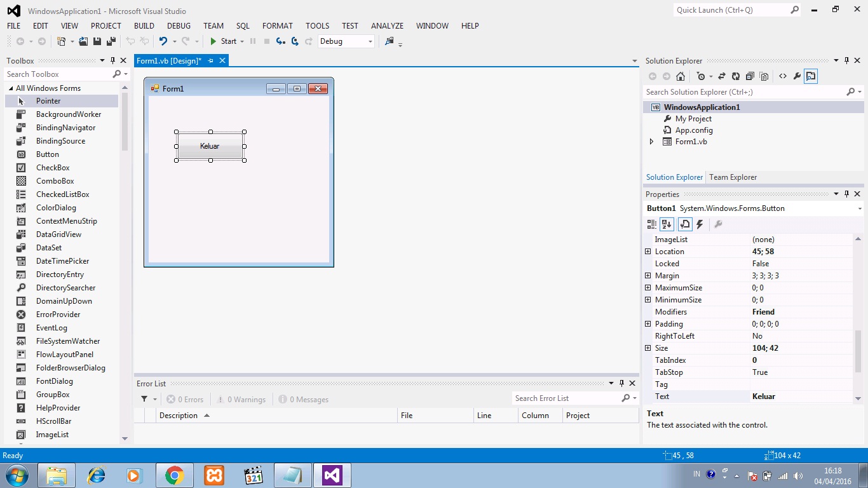Select the Undo icon in the toolbar
The image size is (868, 488).
pos(164,41)
